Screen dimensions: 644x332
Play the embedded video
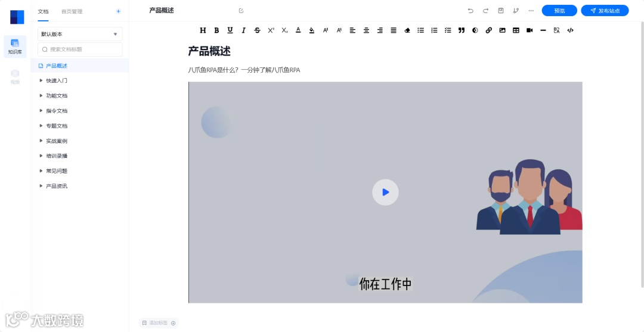(385, 192)
